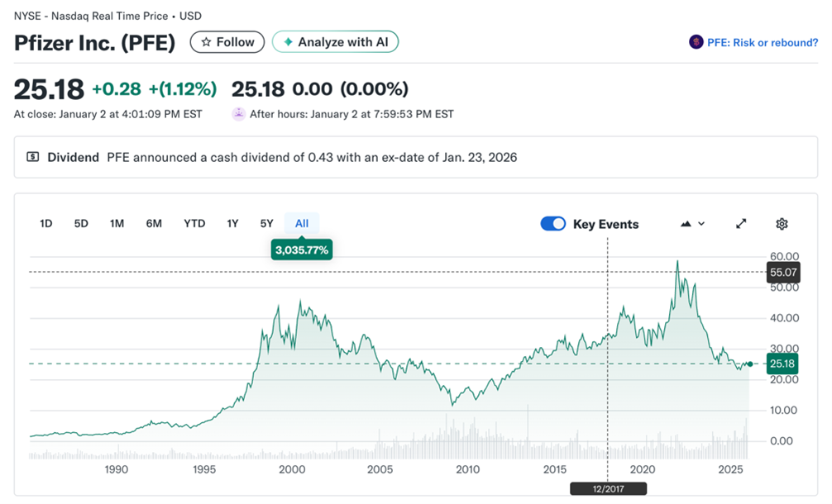Open the chart type dropdown

click(x=692, y=224)
